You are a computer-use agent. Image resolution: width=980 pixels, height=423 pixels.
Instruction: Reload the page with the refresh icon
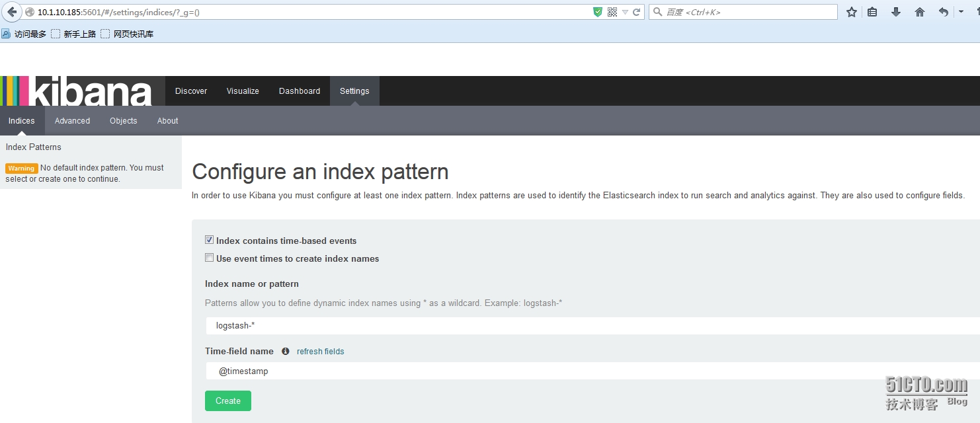click(637, 12)
